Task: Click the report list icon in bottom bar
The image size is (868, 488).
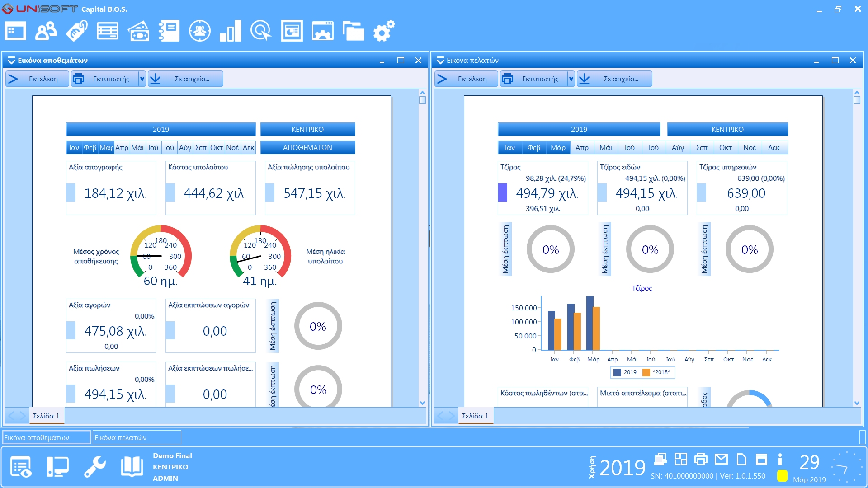Action: tap(21, 467)
